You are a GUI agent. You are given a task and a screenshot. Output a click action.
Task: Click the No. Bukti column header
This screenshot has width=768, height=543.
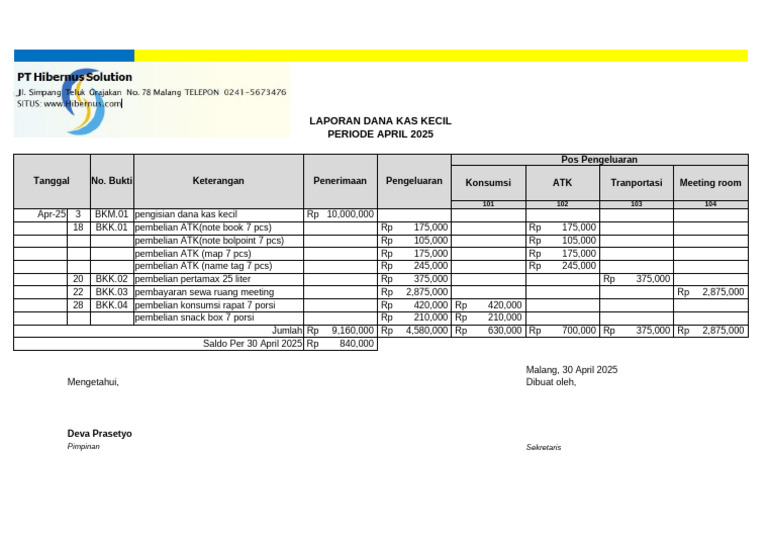tap(112, 181)
